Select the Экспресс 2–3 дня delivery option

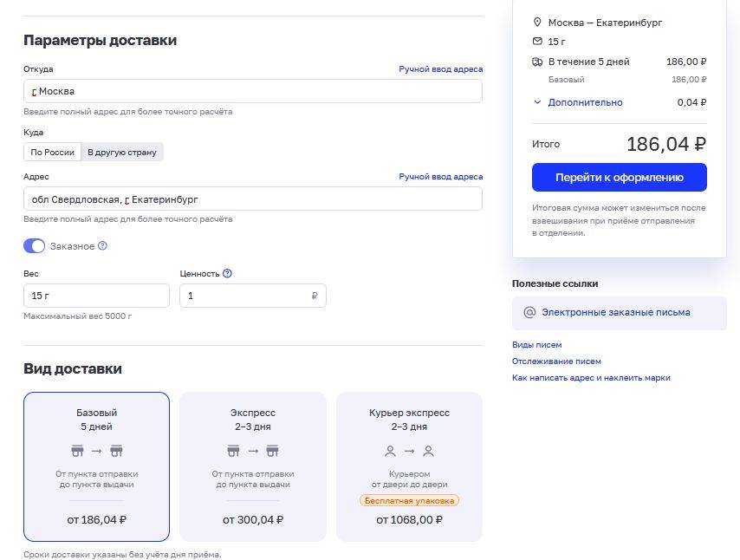point(252,466)
